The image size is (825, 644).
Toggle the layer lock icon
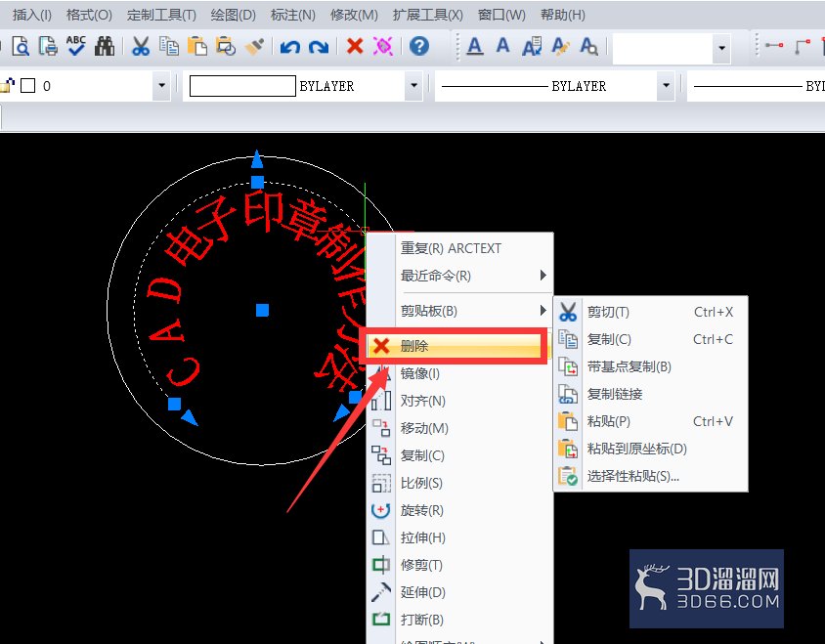point(8,85)
